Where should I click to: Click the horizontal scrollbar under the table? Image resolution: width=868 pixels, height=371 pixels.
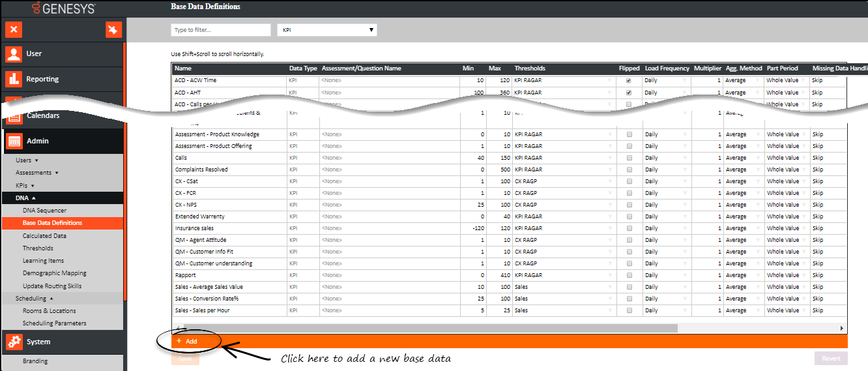coord(430,329)
